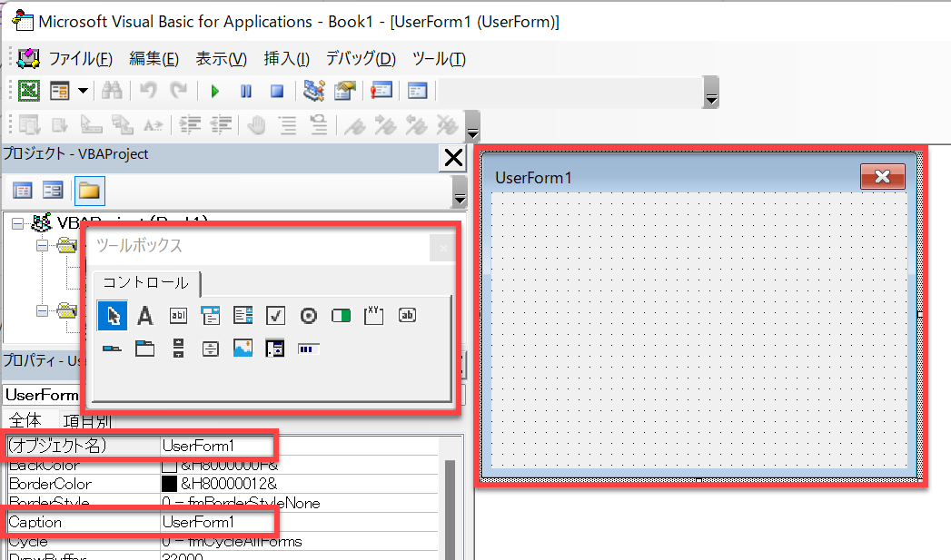This screenshot has width=951, height=560.
Task: Click the Outdent icon
Action: point(221,125)
